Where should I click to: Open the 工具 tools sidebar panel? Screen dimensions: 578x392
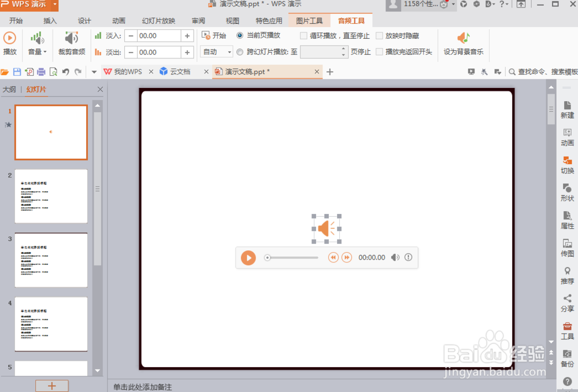click(567, 331)
